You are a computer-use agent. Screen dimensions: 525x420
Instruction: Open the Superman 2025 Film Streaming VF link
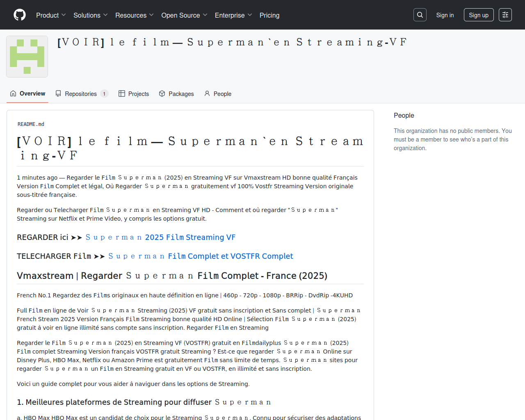160,237
